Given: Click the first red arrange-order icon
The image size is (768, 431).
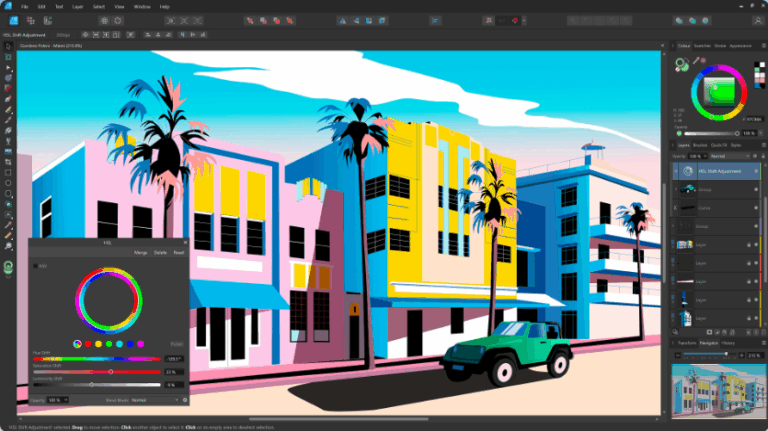Looking at the screenshot, I should point(250,21).
